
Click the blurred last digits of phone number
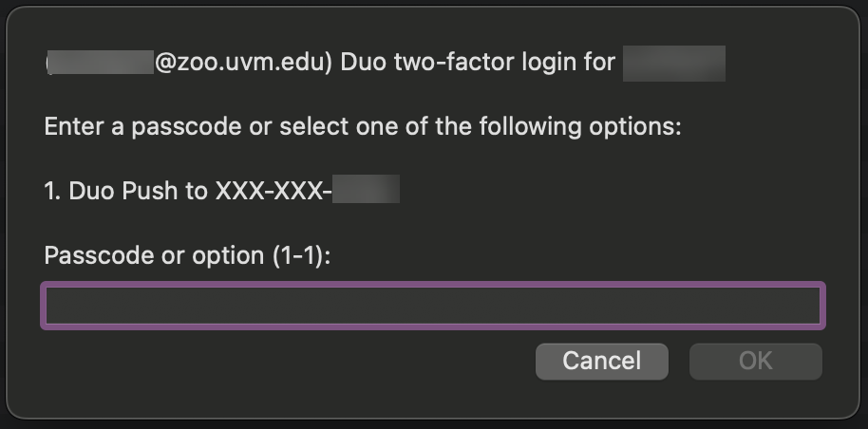click(x=366, y=191)
